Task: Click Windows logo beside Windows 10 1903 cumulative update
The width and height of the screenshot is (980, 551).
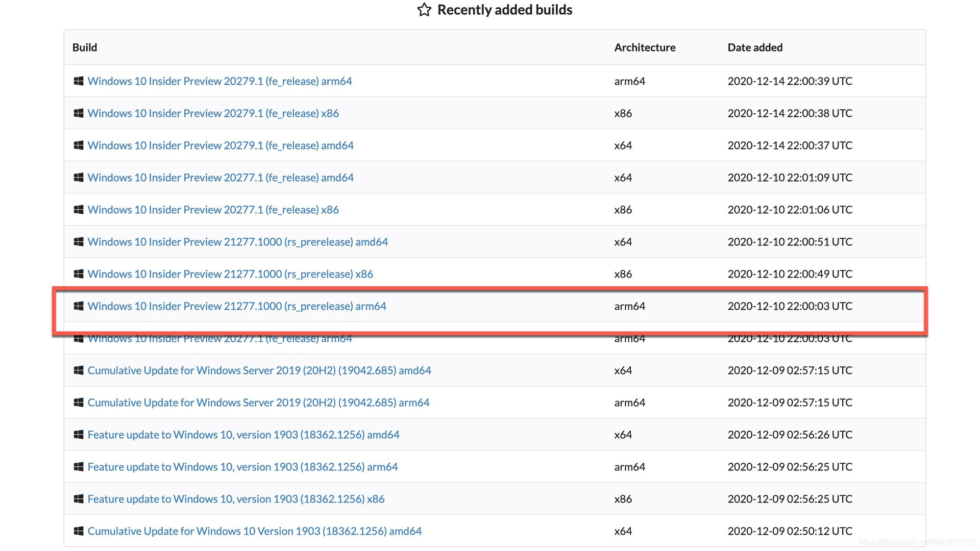Action: coord(79,531)
